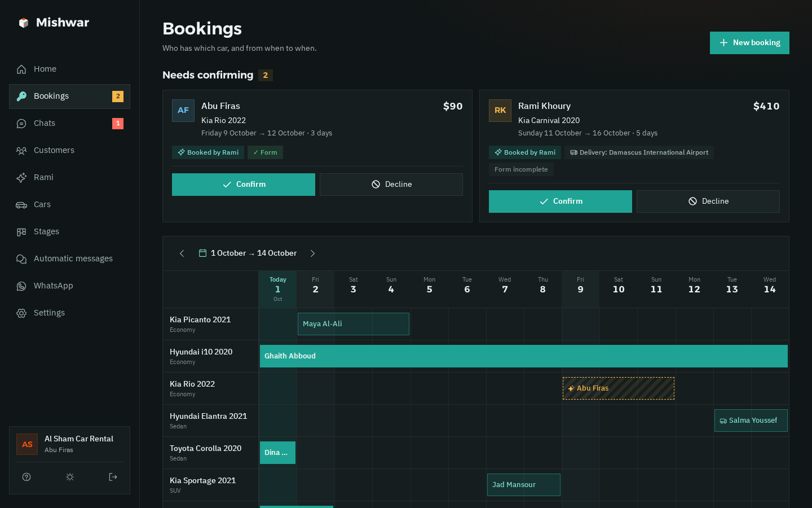Click the RK avatar on Rami Khoury card

[x=500, y=111]
